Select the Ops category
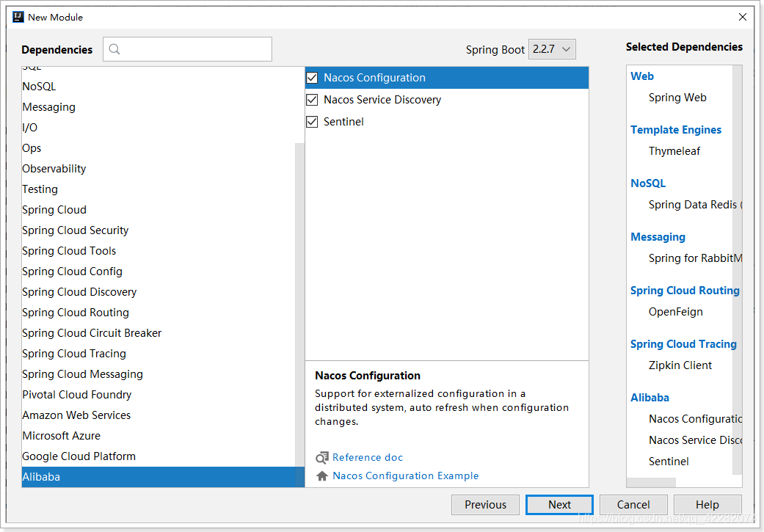This screenshot has width=764, height=532. (x=159, y=148)
